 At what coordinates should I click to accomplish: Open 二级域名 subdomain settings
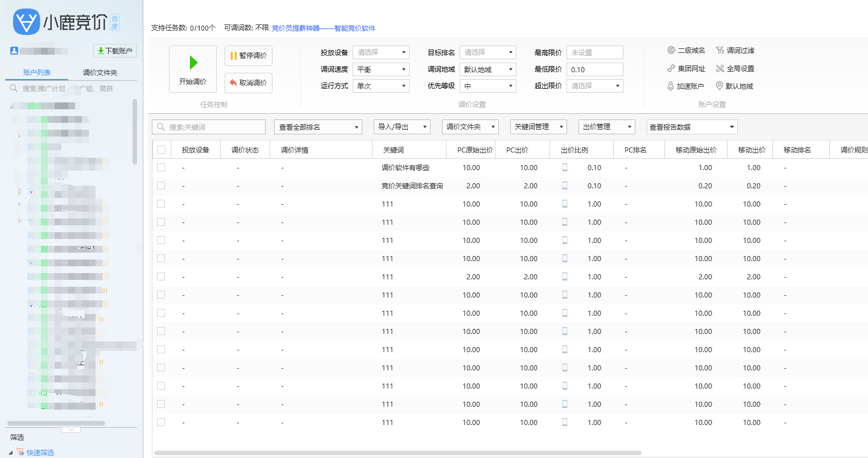click(686, 51)
